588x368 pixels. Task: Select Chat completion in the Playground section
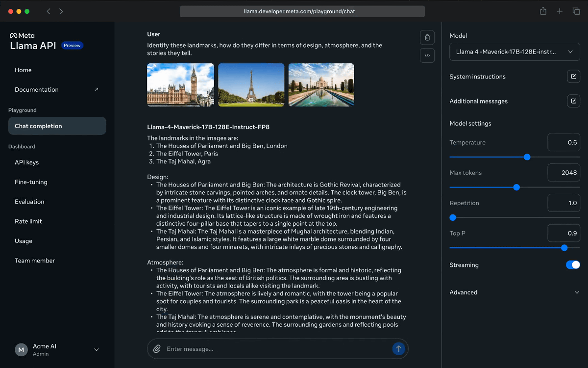57,126
